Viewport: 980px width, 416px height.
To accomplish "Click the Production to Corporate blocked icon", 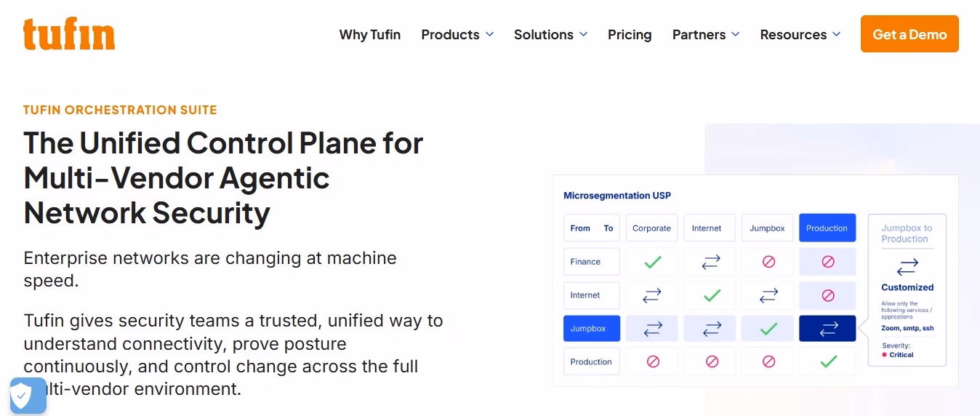I will click(x=652, y=361).
